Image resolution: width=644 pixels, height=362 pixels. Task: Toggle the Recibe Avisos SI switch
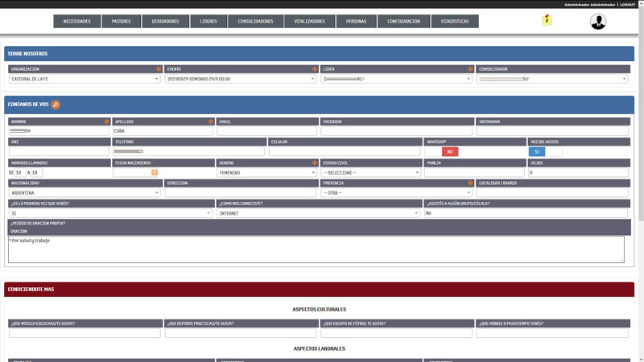pyautogui.click(x=545, y=151)
